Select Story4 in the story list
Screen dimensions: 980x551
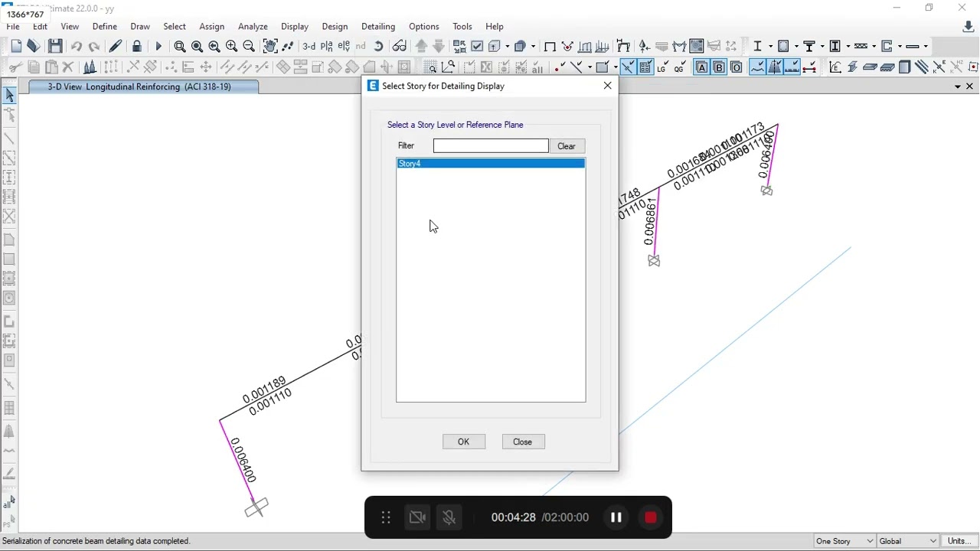coord(491,164)
